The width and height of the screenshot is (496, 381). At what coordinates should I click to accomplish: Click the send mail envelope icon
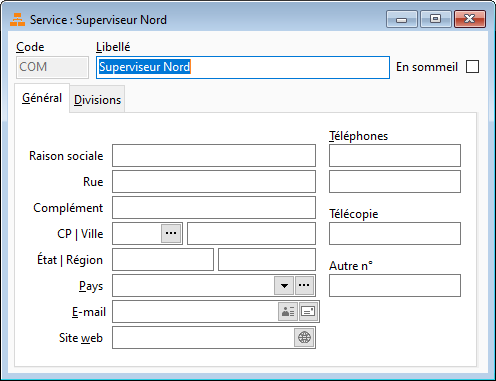pos(308,312)
